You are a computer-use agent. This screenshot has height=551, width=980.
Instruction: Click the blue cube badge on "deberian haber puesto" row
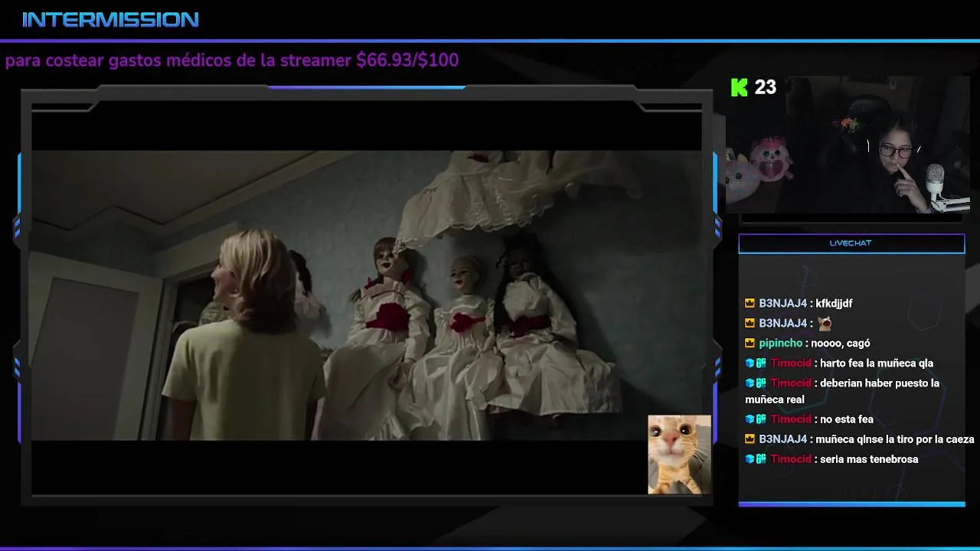[x=750, y=383]
